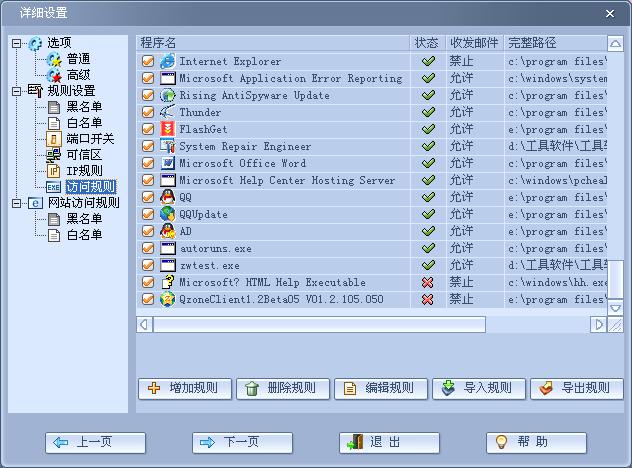Click the 导出规则 button
The width and height of the screenshot is (632, 468).
click(576, 388)
